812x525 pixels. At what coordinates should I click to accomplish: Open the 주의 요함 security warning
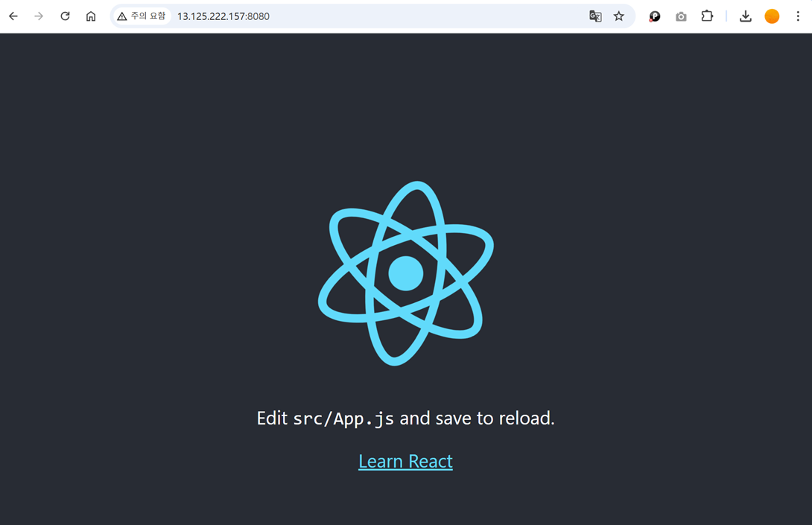pos(142,16)
